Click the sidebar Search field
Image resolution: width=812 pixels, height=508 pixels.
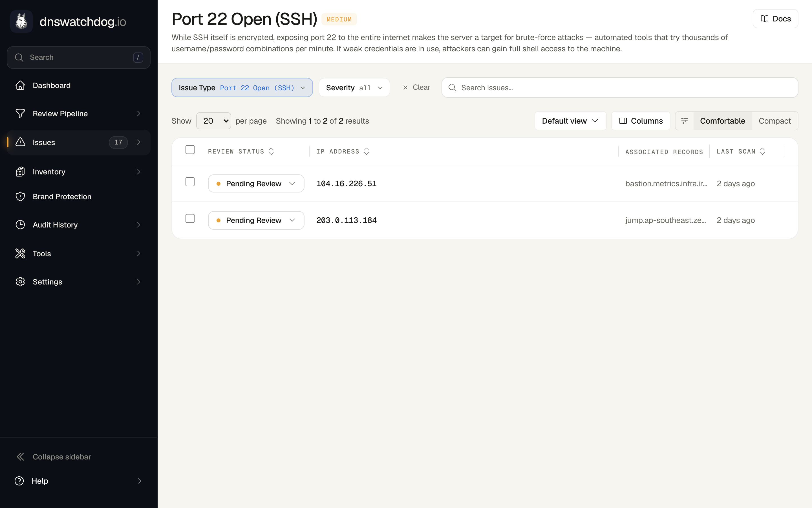(78, 58)
